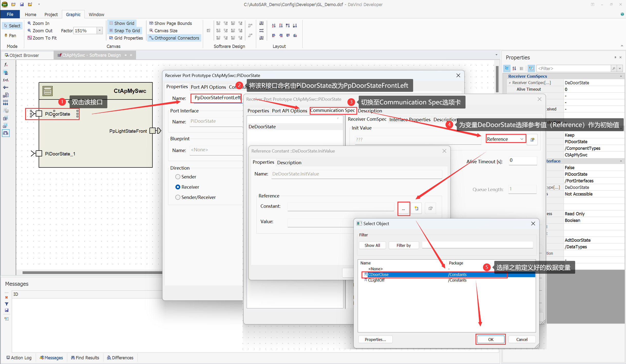Select the Sender/Receiver radio button
Image resolution: width=626 pixels, height=364 pixels.
[x=178, y=197]
